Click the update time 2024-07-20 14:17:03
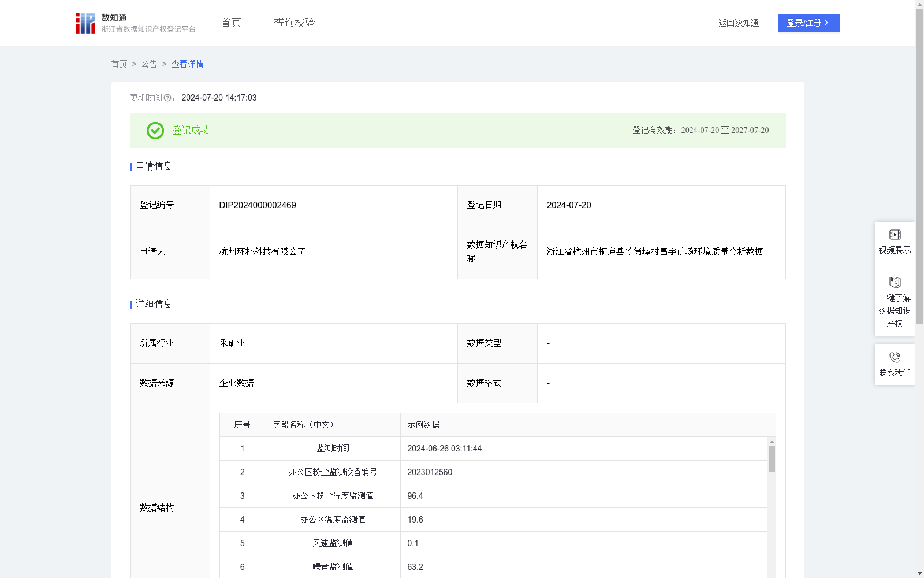Screen dimensions: 924x578 point(219,98)
